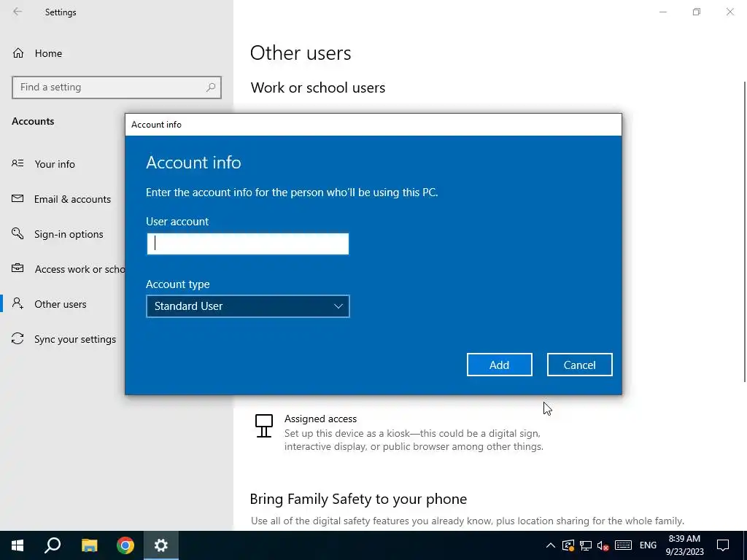Show hidden system tray icons
The width and height of the screenshot is (747, 560).
(550, 545)
